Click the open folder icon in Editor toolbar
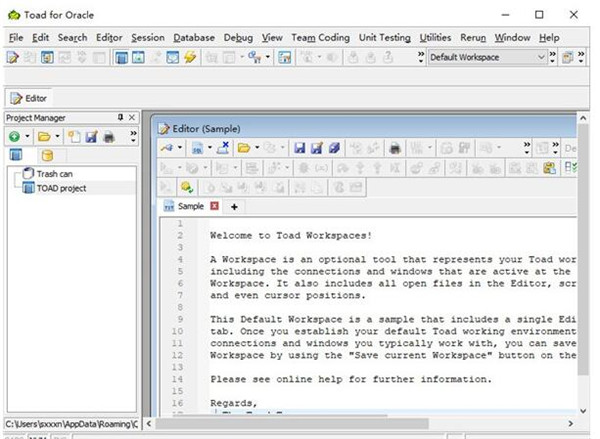The width and height of the screenshot is (600, 439). click(244, 147)
